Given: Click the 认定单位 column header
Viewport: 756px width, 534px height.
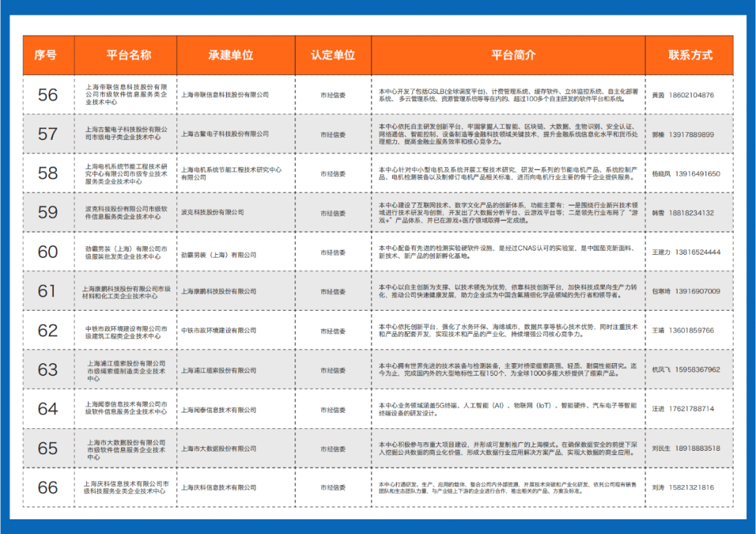Looking at the screenshot, I should pos(333,55).
